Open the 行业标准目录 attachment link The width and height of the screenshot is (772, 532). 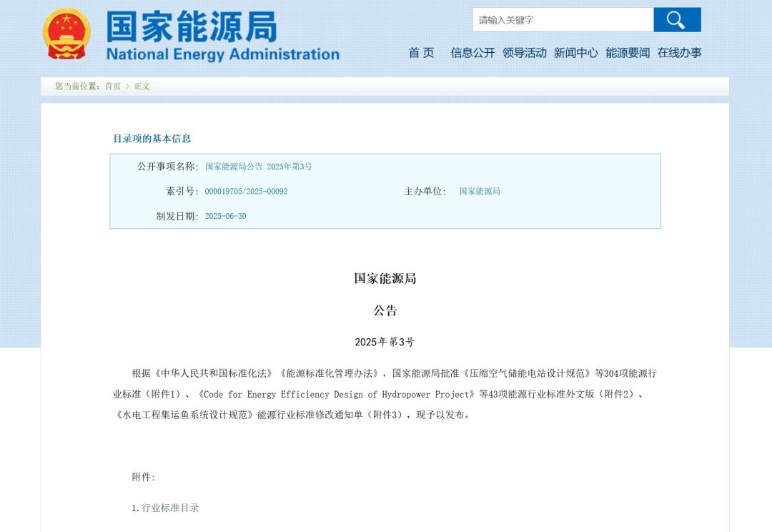pyautogui.click(x=170, y=508)
